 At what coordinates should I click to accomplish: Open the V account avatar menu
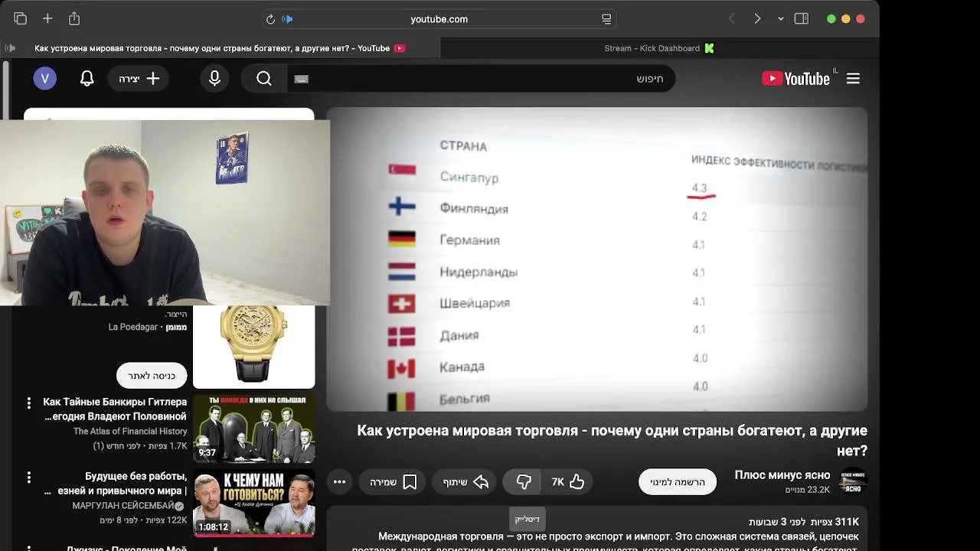(x=44, y=78)
